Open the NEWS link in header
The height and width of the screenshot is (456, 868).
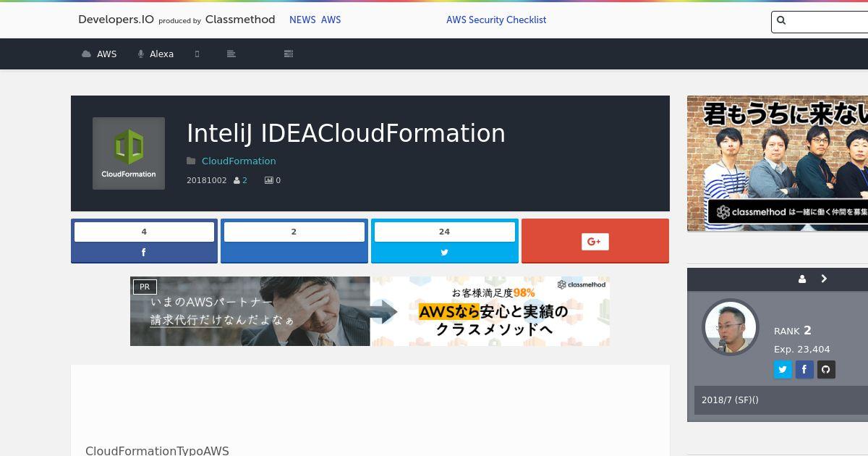click(302, 20)
